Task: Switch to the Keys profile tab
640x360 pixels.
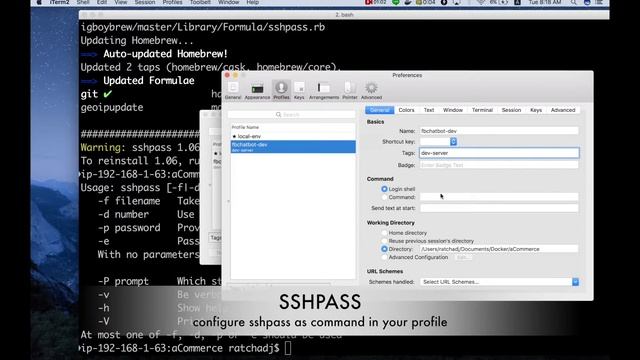Action: coord(536,110)
